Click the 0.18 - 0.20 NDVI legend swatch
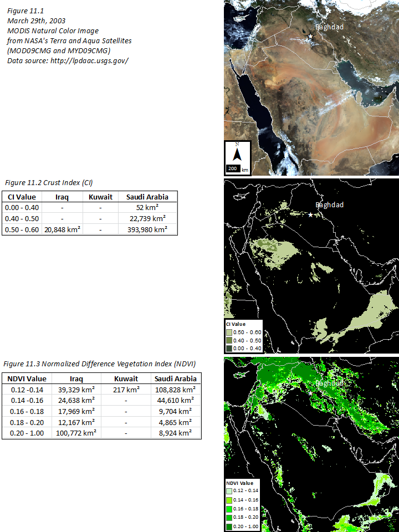The width and height of the screenshot is (399, 532). pos(229,518)
